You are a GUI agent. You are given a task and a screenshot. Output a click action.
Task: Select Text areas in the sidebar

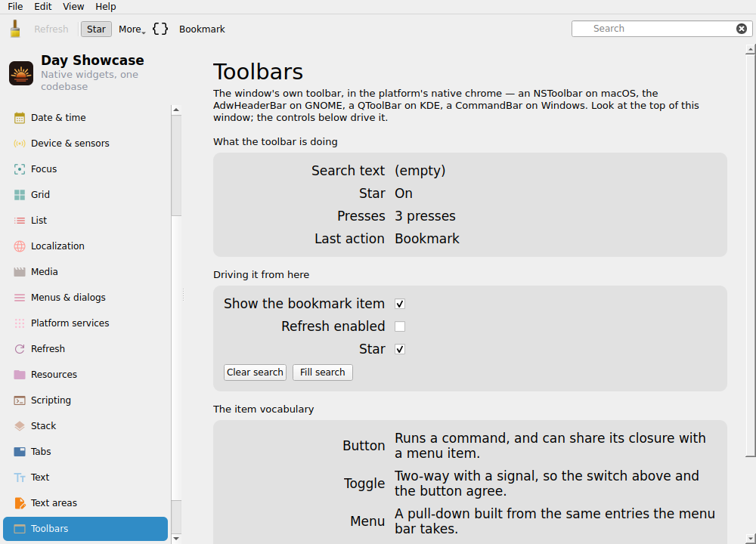click(85, 503)
